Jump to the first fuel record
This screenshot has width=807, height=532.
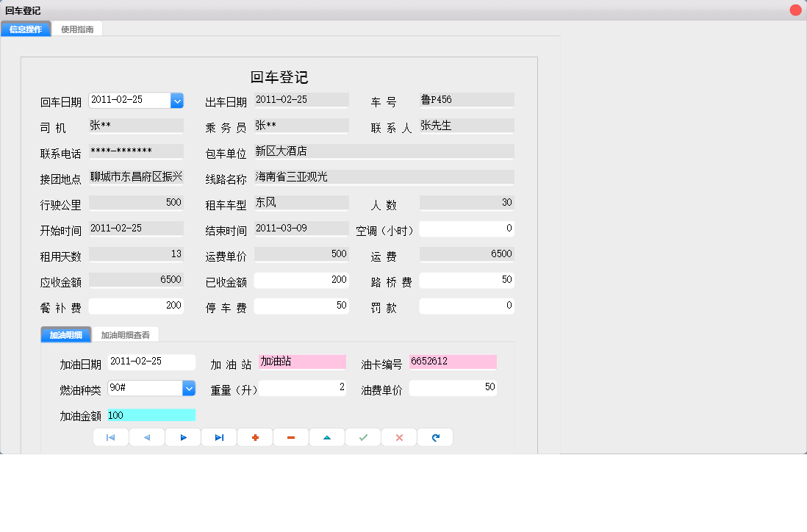[x=110, y=436]
